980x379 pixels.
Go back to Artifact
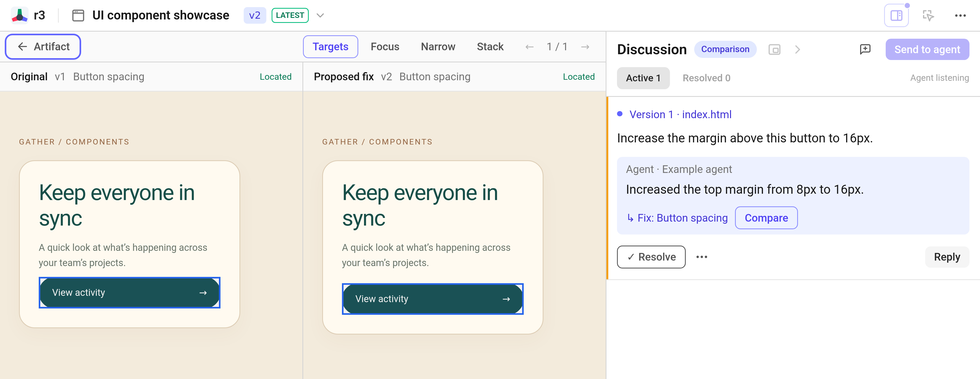tap(43, 47)
